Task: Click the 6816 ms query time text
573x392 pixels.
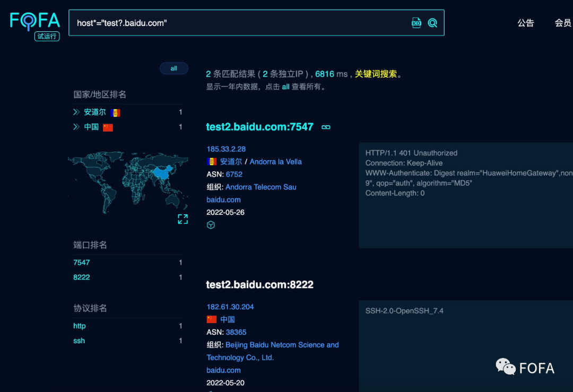Action: tap(332, 74)
